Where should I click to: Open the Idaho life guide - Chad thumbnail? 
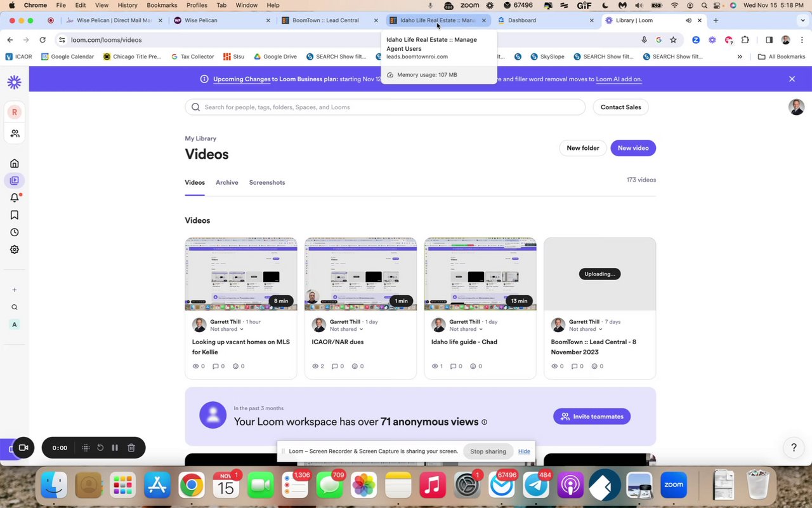tap(480, 274)
